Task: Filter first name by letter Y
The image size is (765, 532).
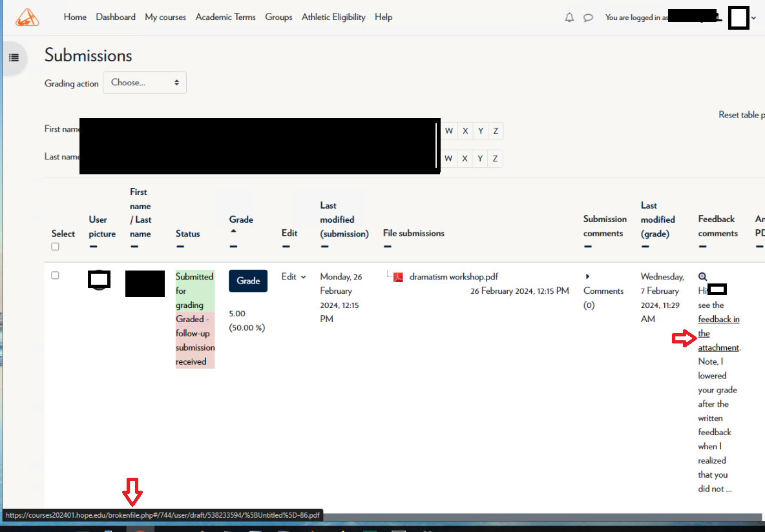Action: pyautogui.click(x=481, y=130)
